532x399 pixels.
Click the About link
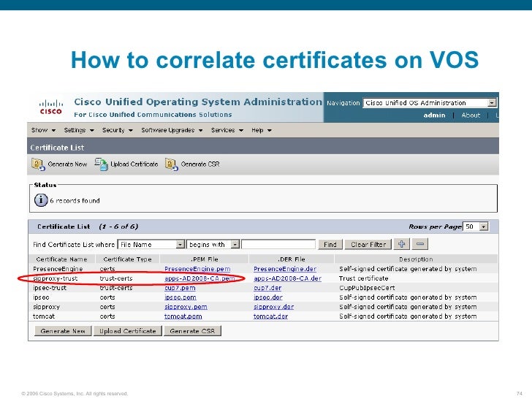(471, 115)
